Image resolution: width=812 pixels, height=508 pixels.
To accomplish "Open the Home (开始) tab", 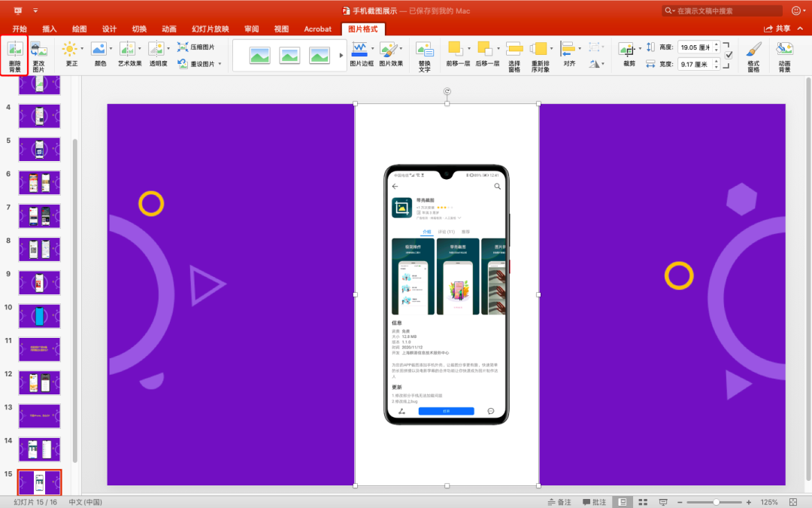I will pos(20,29).
